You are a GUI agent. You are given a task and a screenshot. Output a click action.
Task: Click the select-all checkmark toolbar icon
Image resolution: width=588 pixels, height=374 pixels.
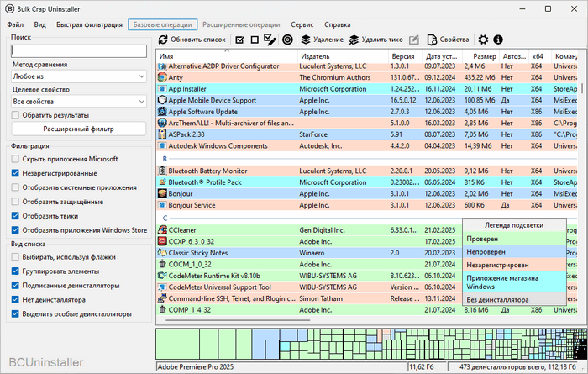(240, 40)
